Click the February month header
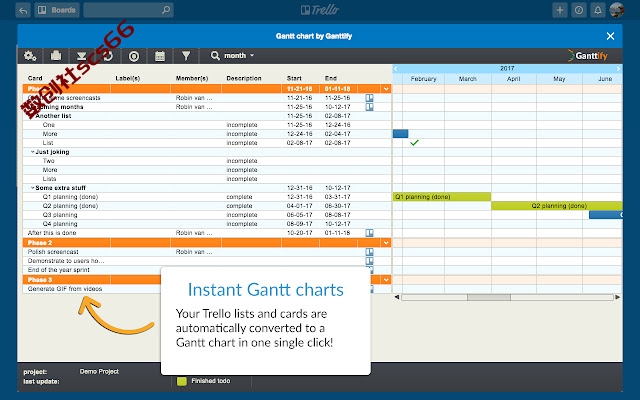640x400 pixels. pos(423,79)
